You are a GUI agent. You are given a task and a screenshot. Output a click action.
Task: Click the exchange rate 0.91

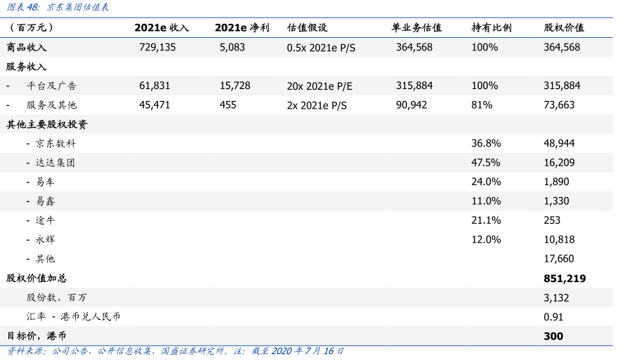click(553, 317)
